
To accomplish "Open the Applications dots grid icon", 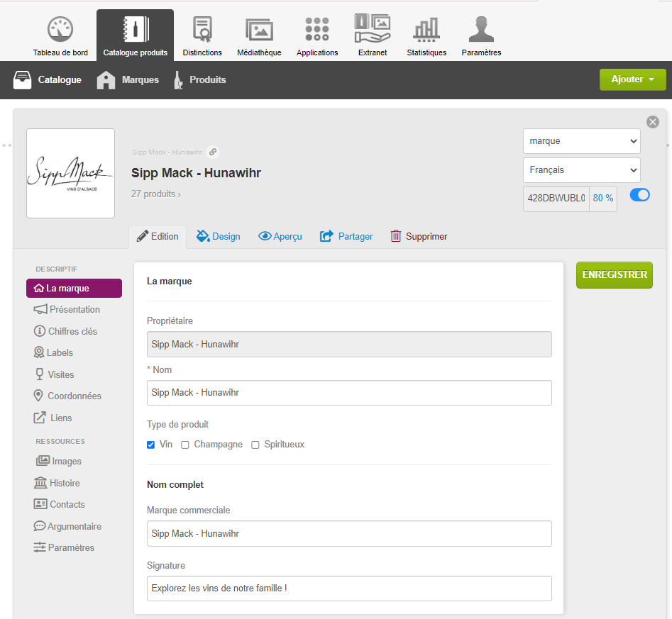I will coord(317,29).
